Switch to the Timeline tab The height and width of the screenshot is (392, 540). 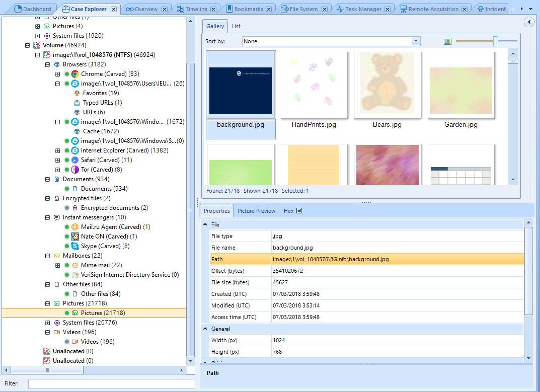pos(196,9)
